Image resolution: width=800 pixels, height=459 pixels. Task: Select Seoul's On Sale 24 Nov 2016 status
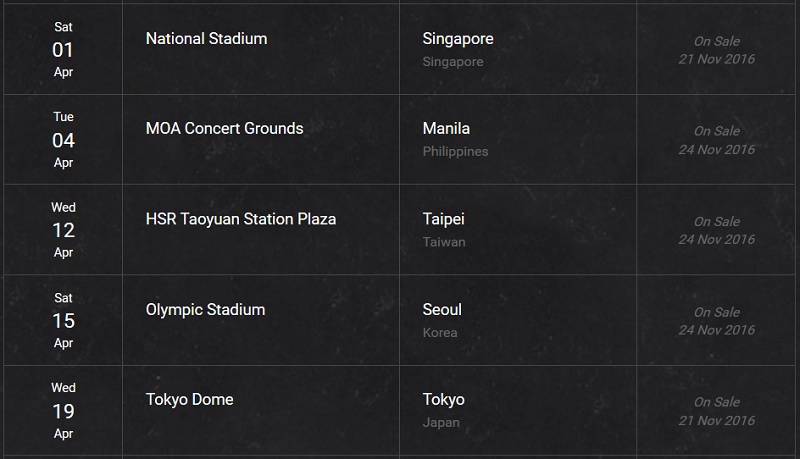click(716, 321)
